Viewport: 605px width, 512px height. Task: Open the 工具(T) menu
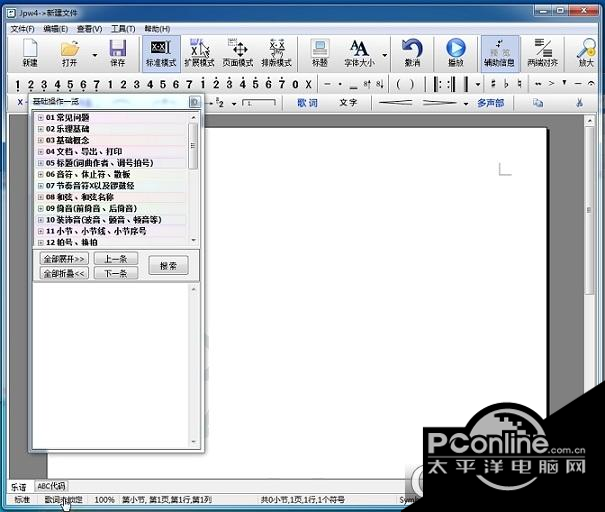pos(123,29)
